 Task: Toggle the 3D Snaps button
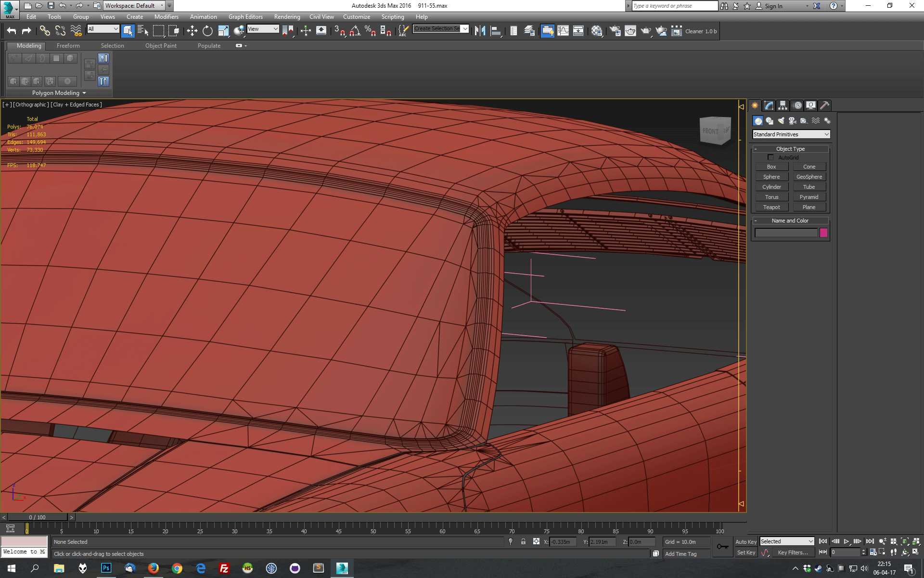pyautogui.click(x=340, y=31)
